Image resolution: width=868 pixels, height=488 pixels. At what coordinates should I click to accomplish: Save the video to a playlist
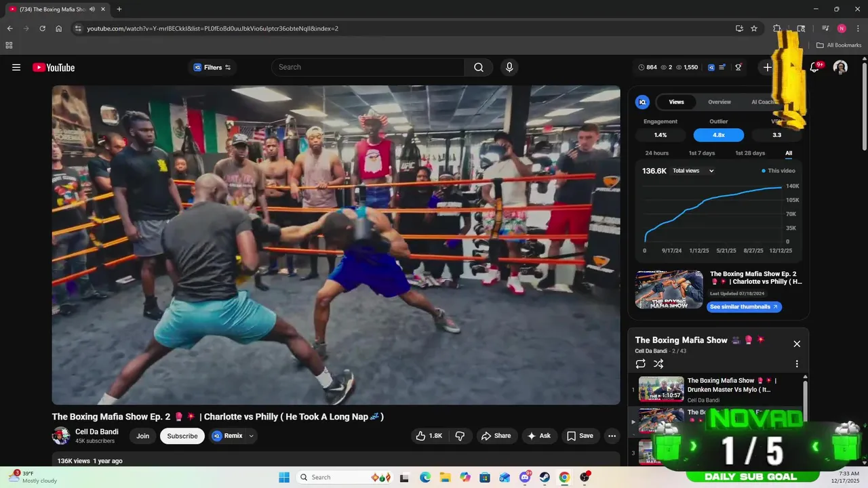click(580, 436)
